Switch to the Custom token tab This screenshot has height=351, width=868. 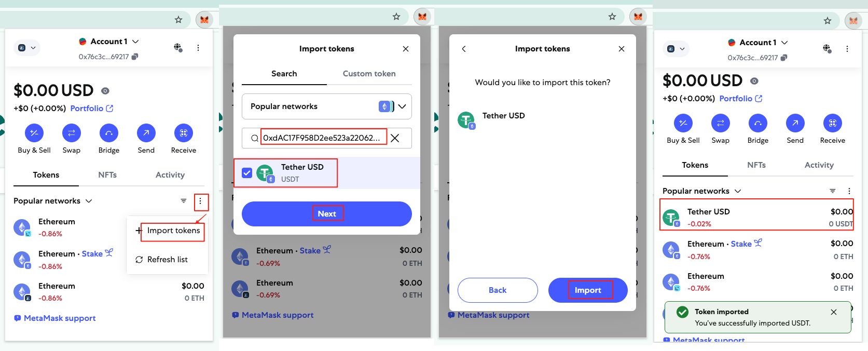point(369,74)
